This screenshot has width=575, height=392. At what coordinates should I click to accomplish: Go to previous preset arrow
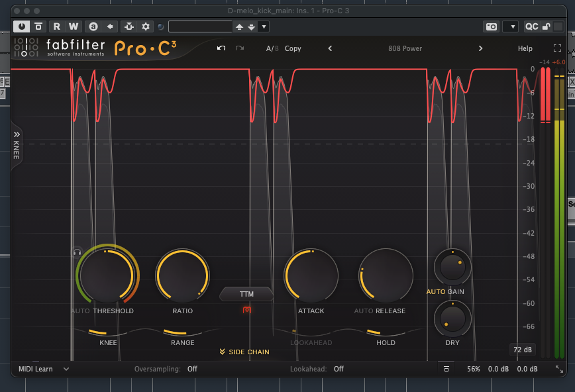click(x=330, y=48)
